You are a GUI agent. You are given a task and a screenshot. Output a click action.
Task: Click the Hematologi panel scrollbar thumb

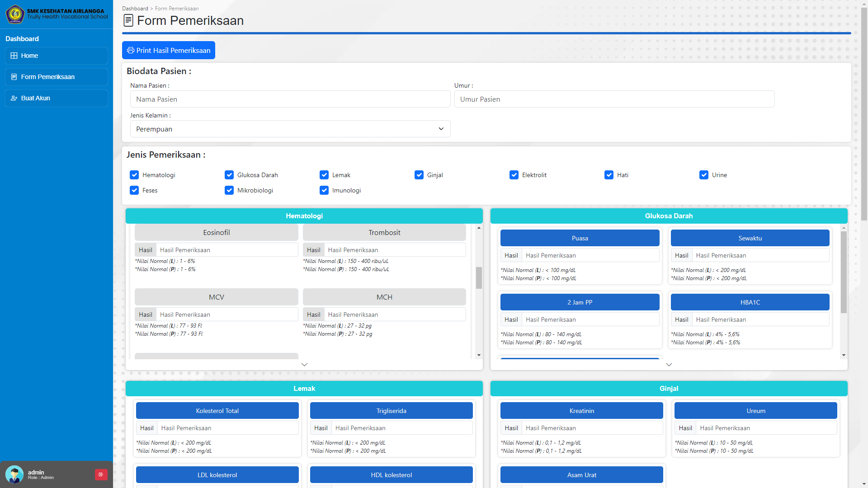click(x=479, y=277)
